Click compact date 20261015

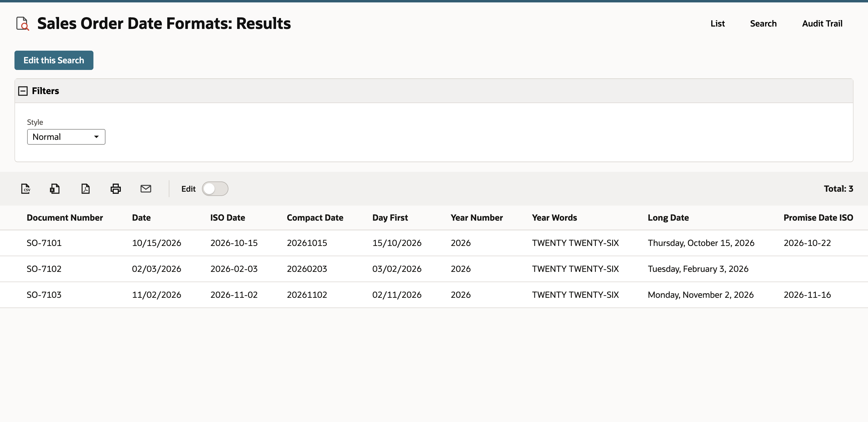307,243
